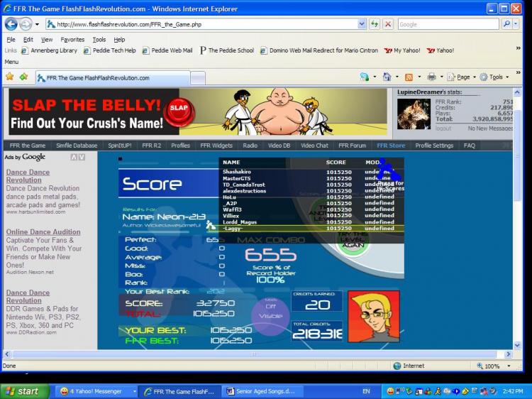Viewport: 532px width, 399px height.
Task: Open the Tools dropdown in command bar
Action: tap(494, 77)
